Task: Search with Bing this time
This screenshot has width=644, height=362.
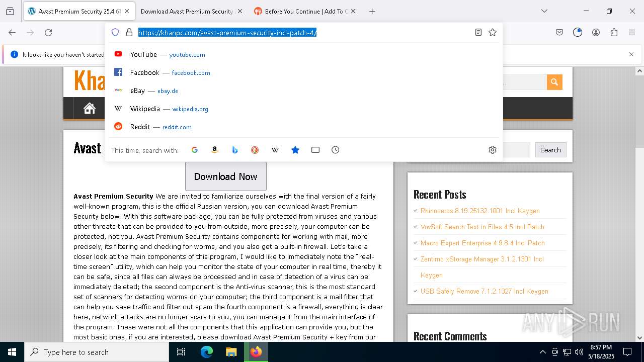Action: click(x=235, y=150)
